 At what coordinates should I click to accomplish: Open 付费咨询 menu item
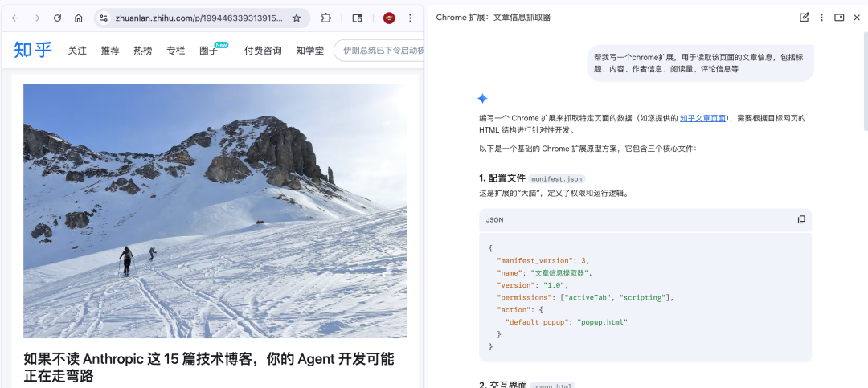pos(263,51)
